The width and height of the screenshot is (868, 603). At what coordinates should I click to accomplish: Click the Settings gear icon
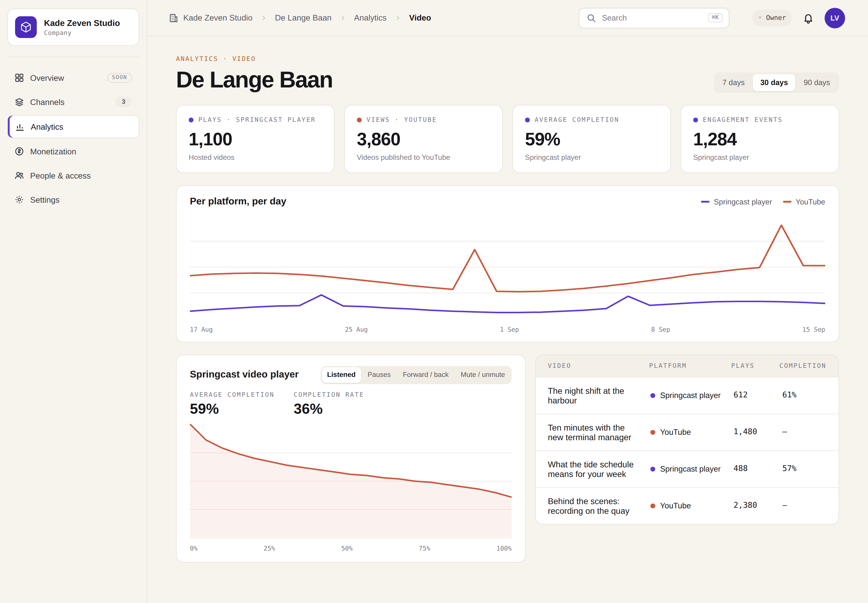(19, 200)
